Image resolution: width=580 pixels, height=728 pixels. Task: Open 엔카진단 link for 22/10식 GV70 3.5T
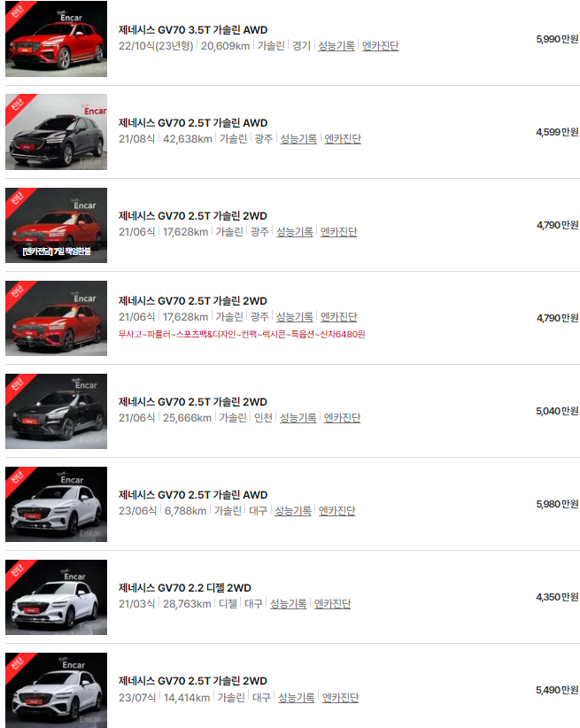pos(380,46)
